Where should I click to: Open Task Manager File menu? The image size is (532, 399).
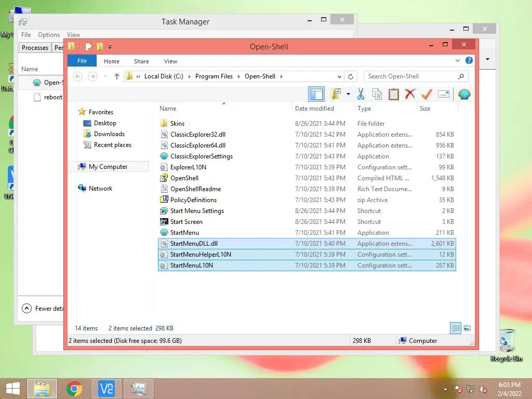pyautogui.click(x=26, y=35)
